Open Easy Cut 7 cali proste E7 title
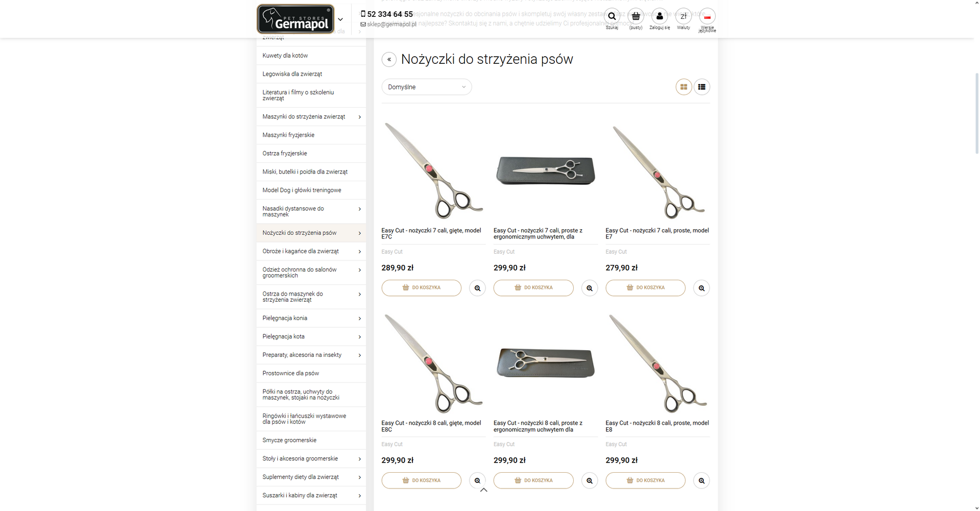The width and height of the screenshot is (980, 511). pyautogui.click(x=657, y=234)
